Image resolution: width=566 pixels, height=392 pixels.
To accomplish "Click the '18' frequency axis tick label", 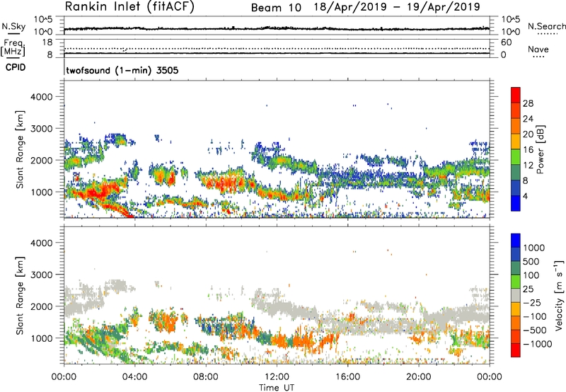I will click(x=47, y=42).
